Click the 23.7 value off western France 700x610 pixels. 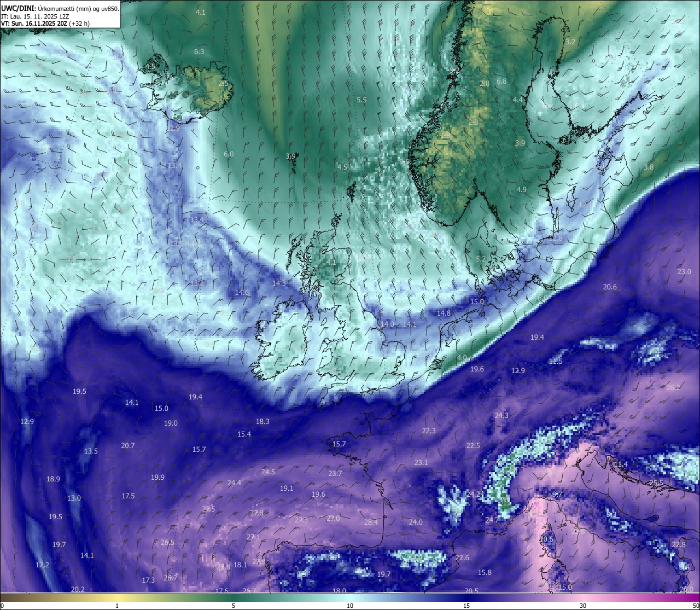[335, 473]
